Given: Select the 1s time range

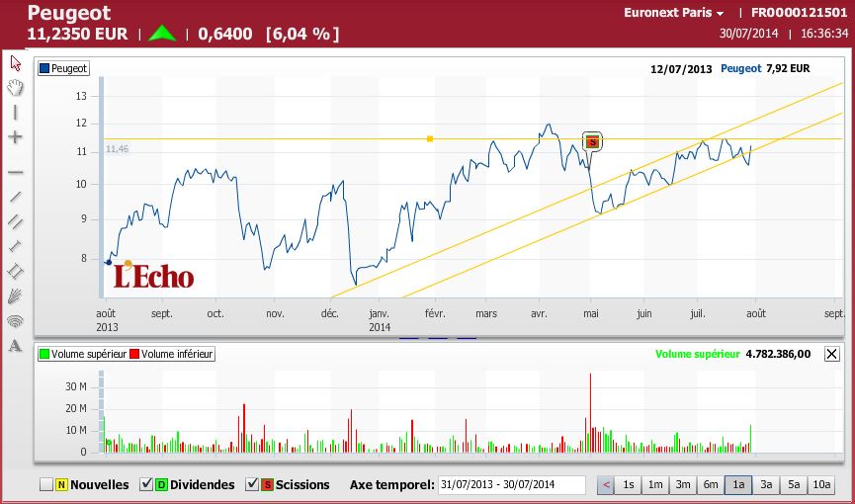Looking at the screenshot, I should (629, 484).
